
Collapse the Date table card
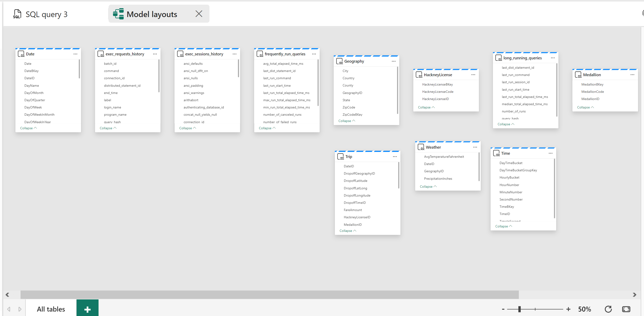pos(28,128)
